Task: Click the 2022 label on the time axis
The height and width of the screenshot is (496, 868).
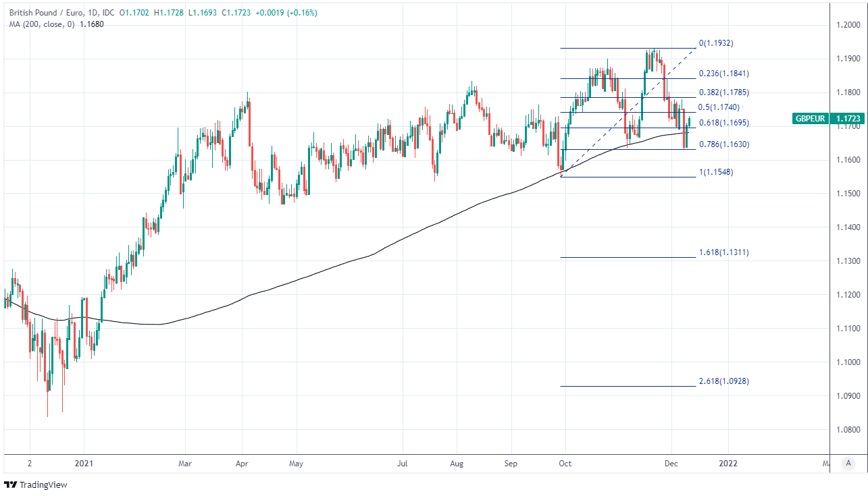Action: pos(728,464)
